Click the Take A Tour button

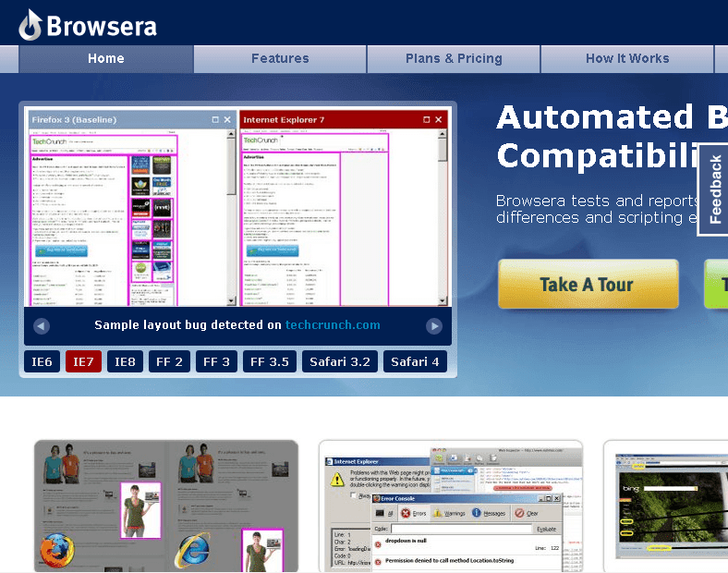tap(588, 284)
